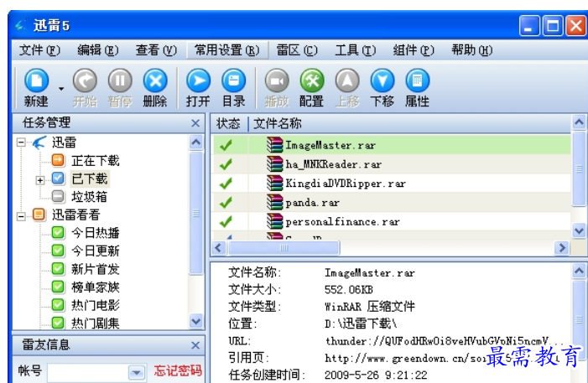Open the 编辑(E) menu
The image size is (588, 383).
pos(98,50)
